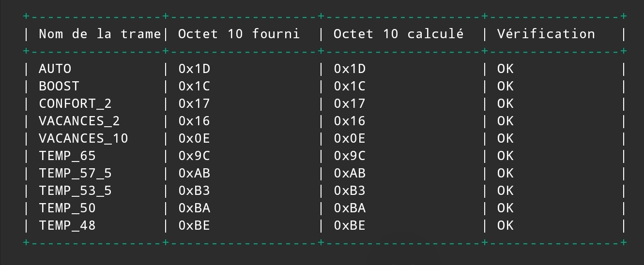Click the OK status in the TEMP_50 row
Image resolution: width=644 pixels, height=265 pixels.
pos(505,208)
